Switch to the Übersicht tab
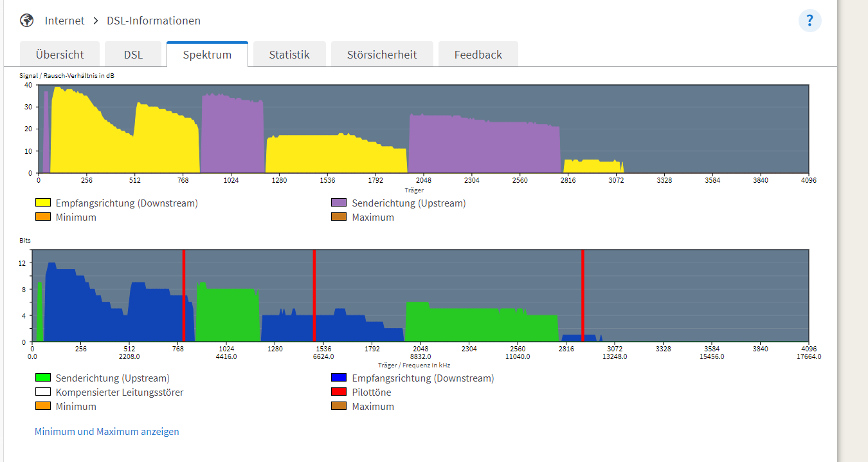 click(x=60, y=55)
